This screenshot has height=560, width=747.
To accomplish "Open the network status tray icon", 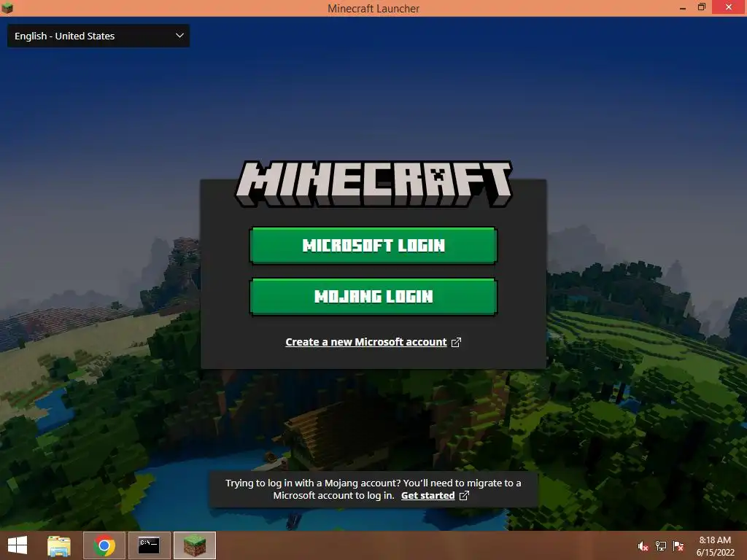I will pyautogui.click(x=661, y=546).
